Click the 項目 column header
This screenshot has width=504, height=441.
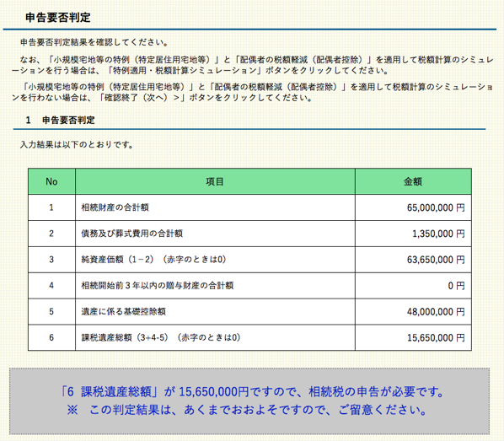pyautogui.click(x=215, y=181)
